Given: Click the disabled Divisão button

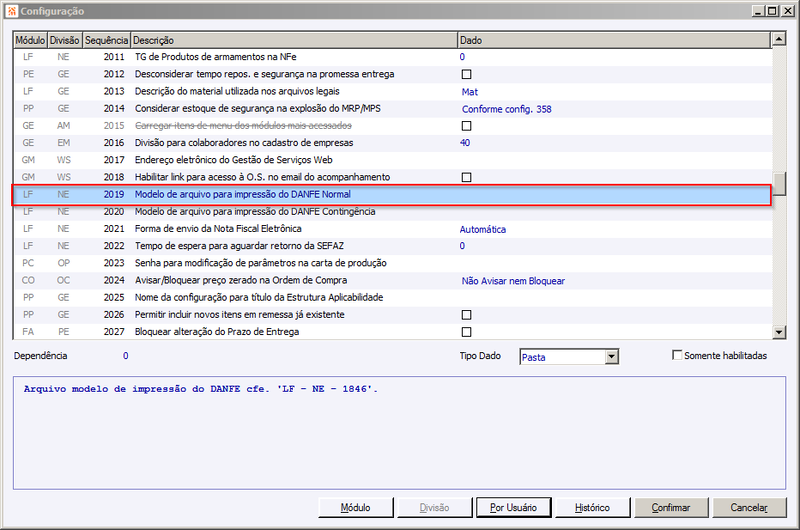Looking at the screenshot, I should click(x=434, y=508).
